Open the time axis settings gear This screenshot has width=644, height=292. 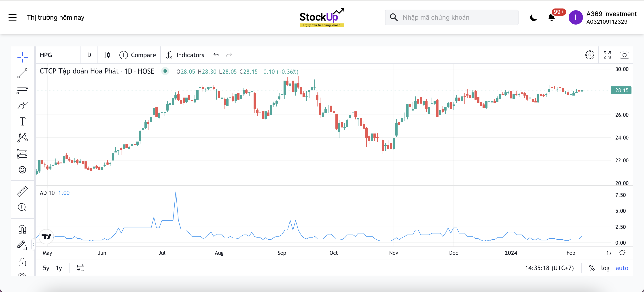coord(622,253)
